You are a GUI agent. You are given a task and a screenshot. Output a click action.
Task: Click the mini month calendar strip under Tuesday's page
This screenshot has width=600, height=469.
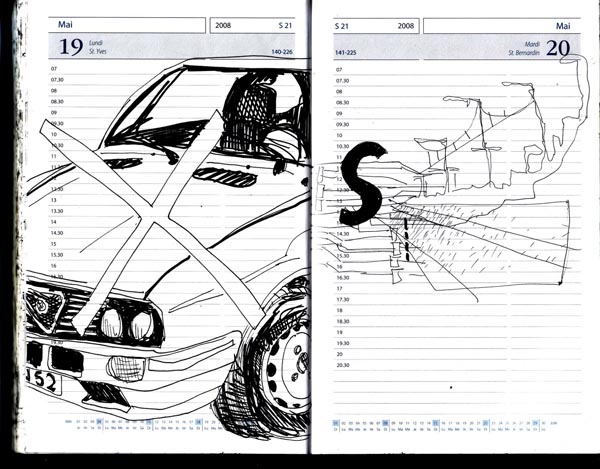444,426
